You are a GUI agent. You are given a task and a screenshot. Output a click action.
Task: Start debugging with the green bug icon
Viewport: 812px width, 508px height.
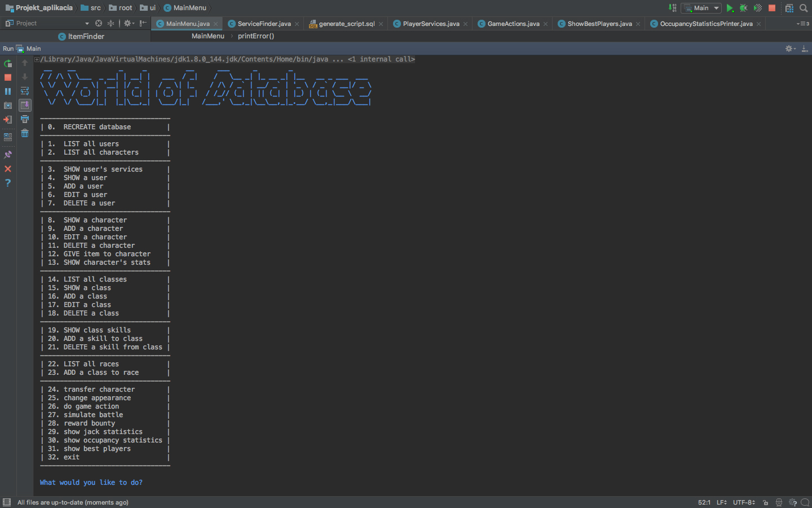point(744,8)
